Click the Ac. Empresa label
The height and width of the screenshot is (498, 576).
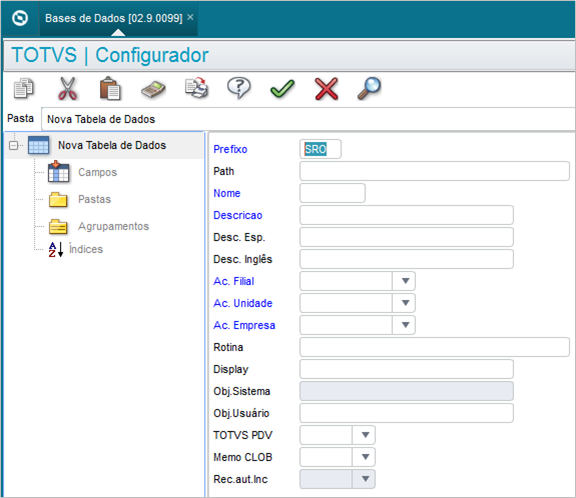point(244,325)
